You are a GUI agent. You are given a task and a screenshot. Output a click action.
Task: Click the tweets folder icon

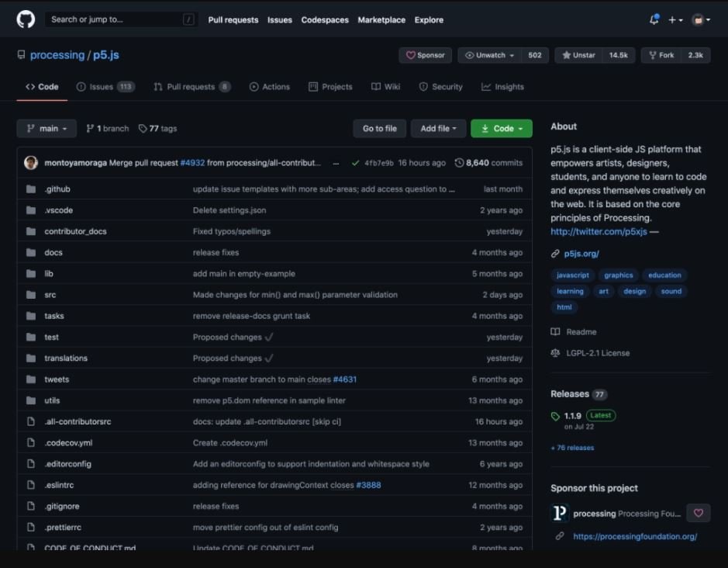pyautogui.click(x=31, y=379)
